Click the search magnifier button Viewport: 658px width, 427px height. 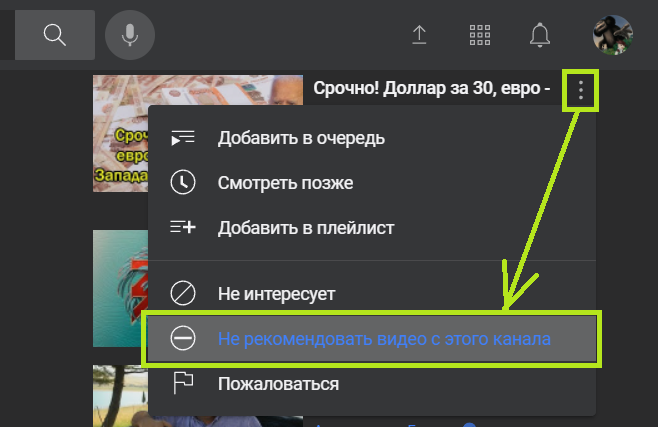(x=55, y=35)
